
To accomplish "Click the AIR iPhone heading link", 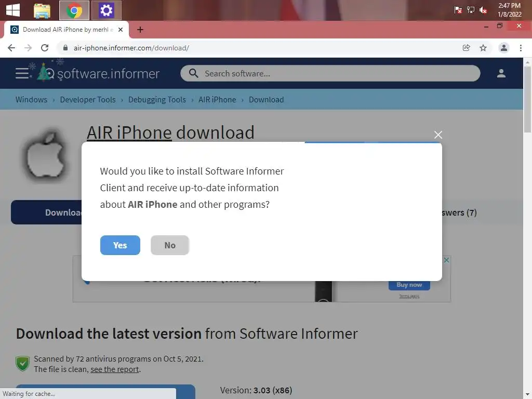I will click(129, 132).
